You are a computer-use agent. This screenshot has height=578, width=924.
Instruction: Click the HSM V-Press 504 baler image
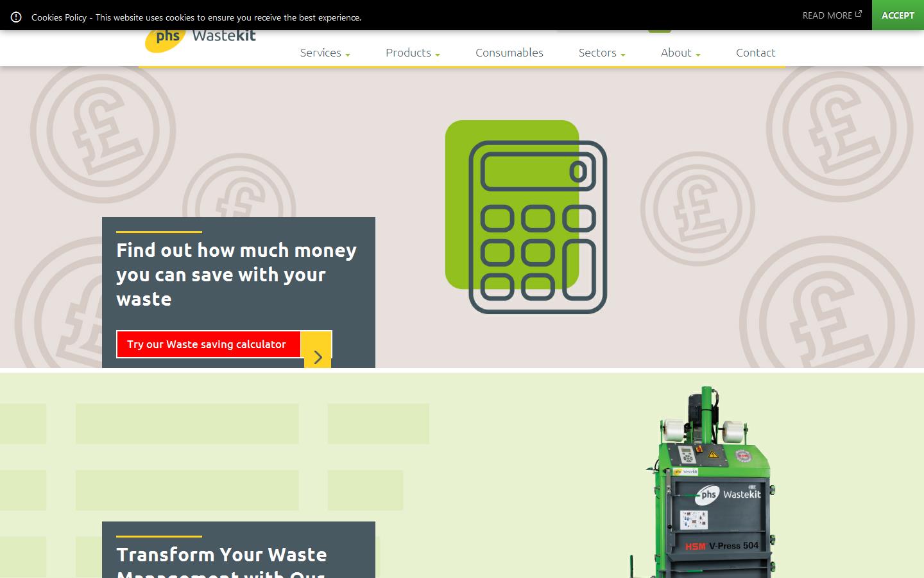tap(712, 495)
